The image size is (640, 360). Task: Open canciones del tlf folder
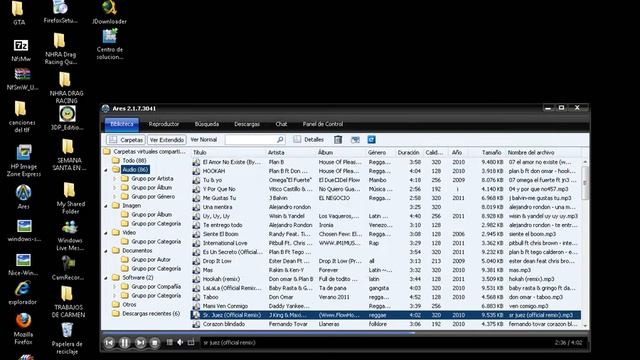[22, 117]
